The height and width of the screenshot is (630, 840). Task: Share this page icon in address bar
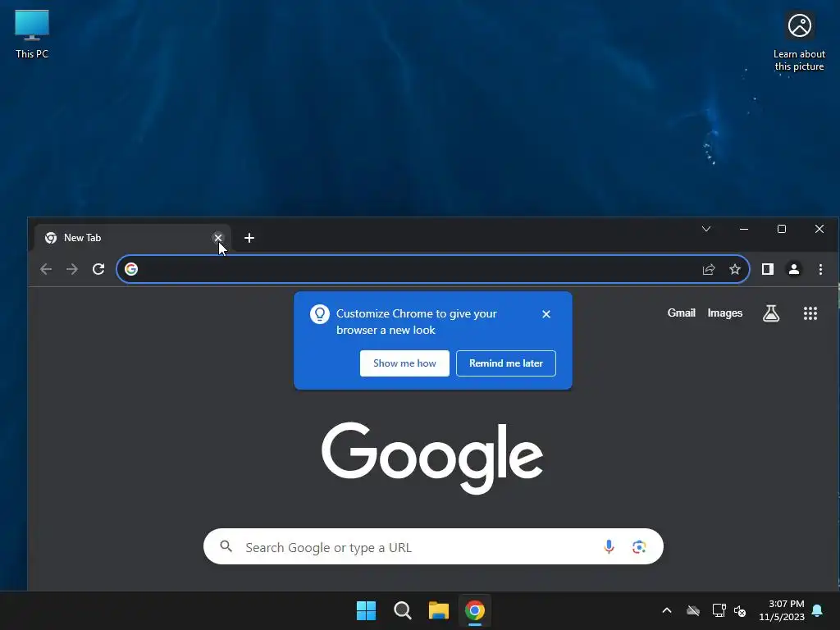pos(709,269)
